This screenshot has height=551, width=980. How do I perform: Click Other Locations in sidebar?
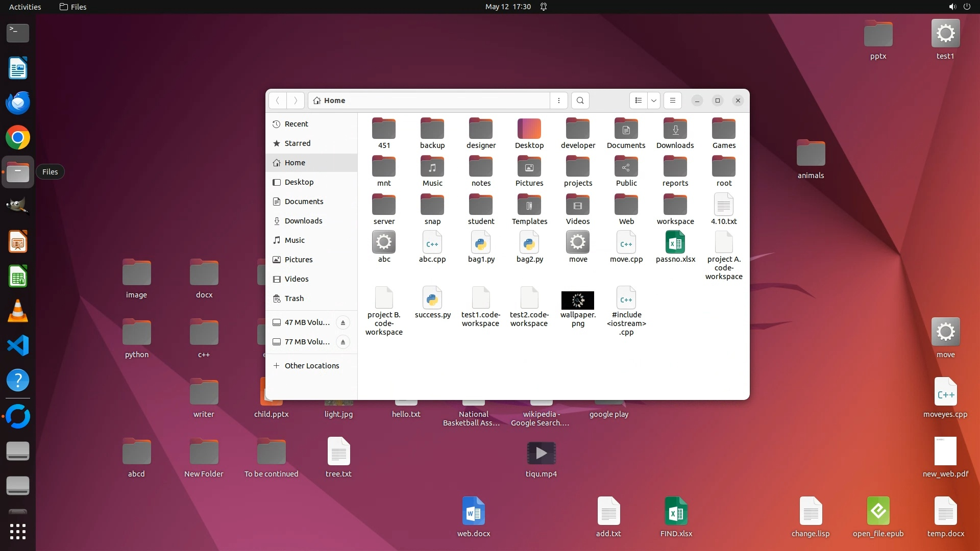pos(311,366)
